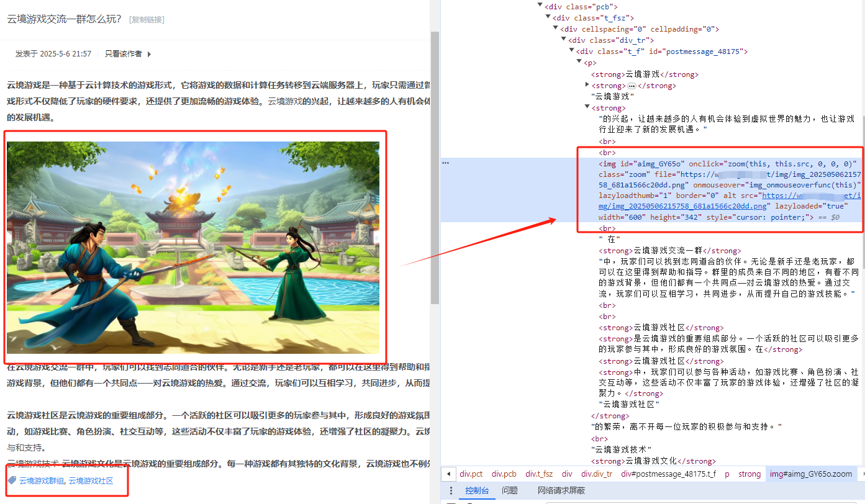Image resolution: width=865 pixels, height=504 pixels.
Task: Select the "云境游戏技术" text node
Action: tap(620, 449)
